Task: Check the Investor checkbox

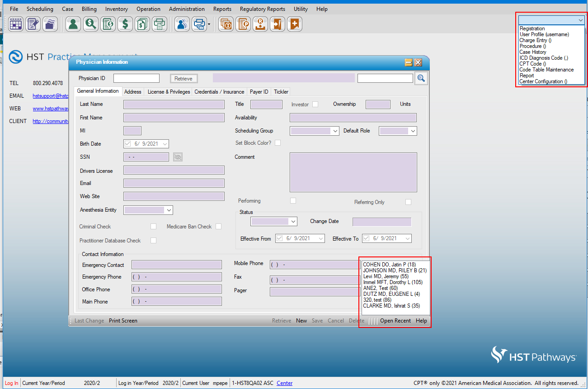Action: [315, 104]
